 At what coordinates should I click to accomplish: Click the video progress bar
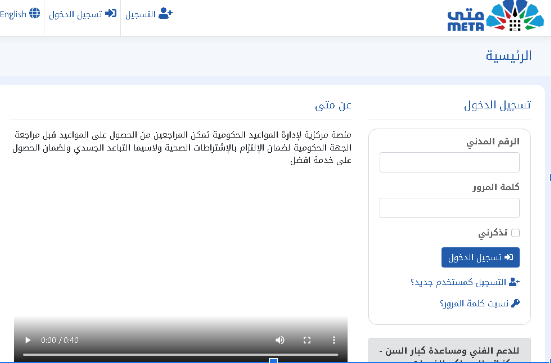(181, 355)
